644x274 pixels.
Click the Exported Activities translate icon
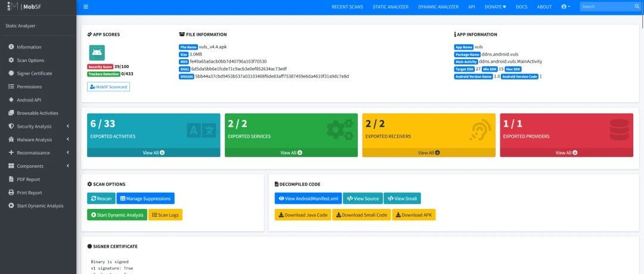tap(201, 130)
